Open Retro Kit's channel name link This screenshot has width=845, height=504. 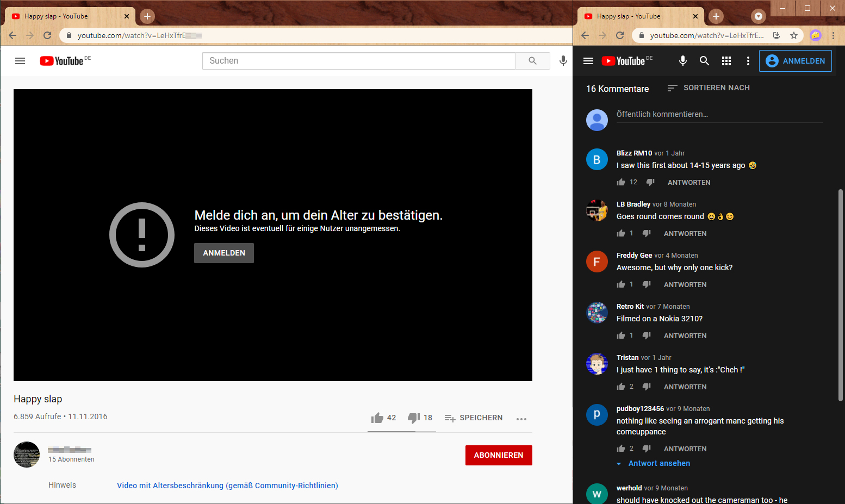tap(630, 307)
